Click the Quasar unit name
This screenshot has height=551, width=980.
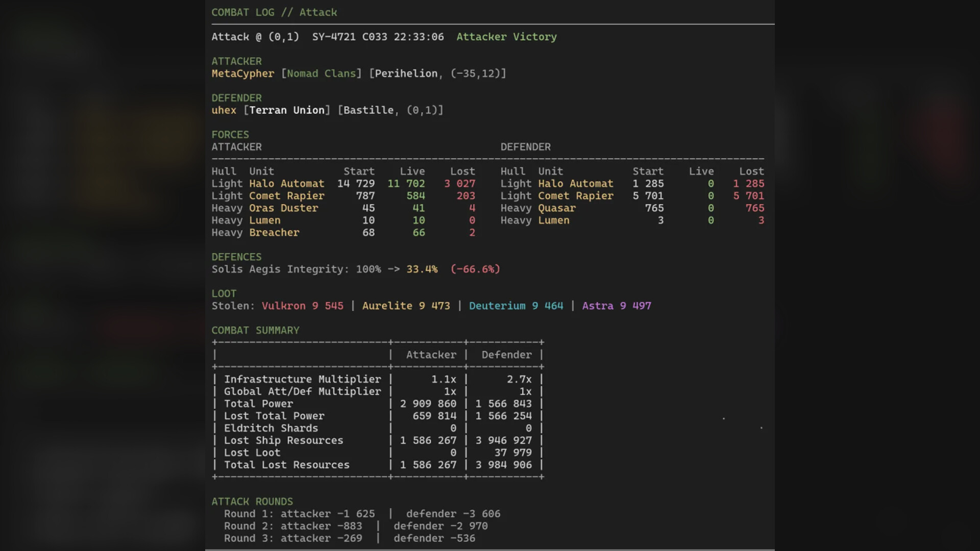click(x=557, y=208)
